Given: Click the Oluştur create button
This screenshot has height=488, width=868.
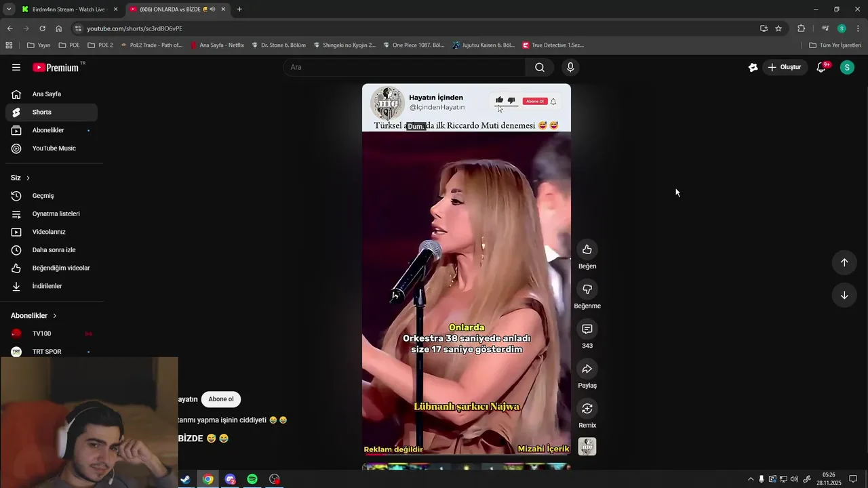Looking at the screenshot, I should (x=785, y=67).
